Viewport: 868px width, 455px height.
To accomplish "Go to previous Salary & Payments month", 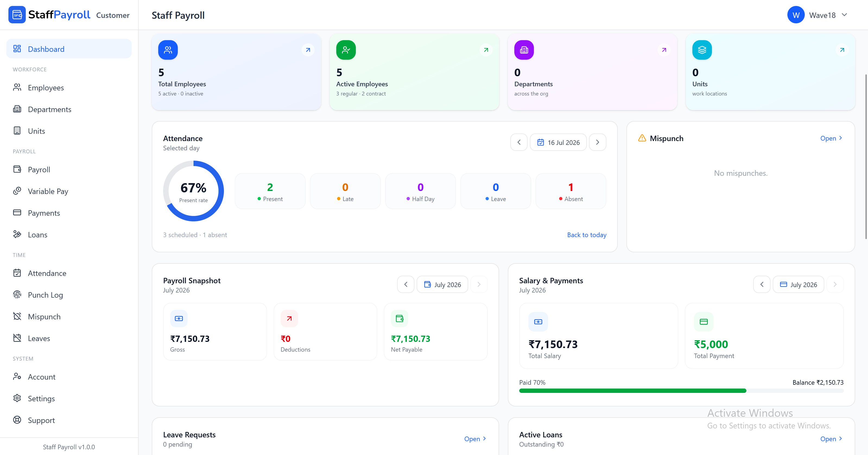I will click(x=762, y=284).
